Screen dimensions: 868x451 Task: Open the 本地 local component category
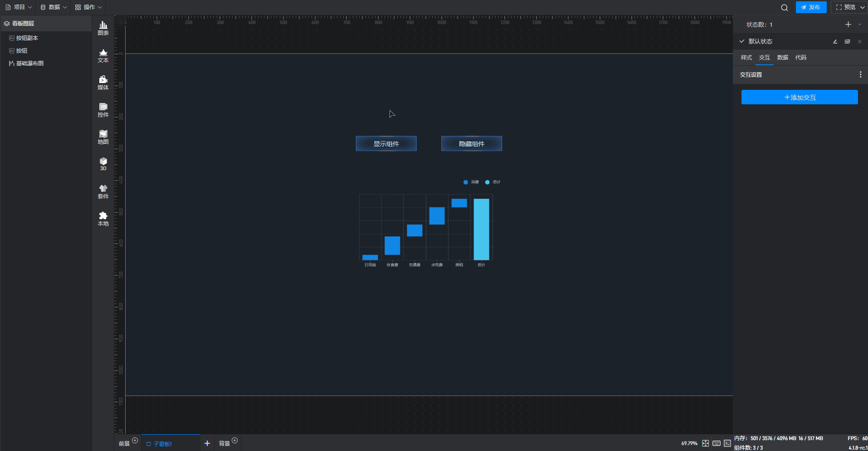click(103, 219)
